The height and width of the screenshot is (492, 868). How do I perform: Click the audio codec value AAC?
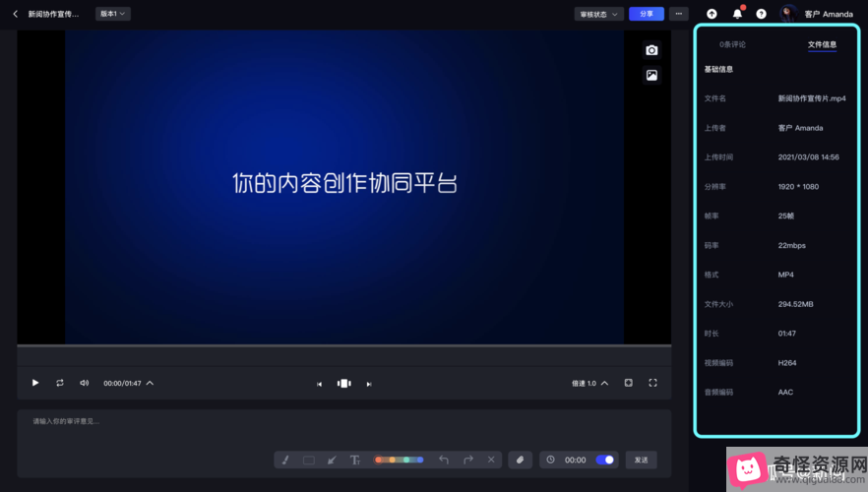[x=785, y=393]
